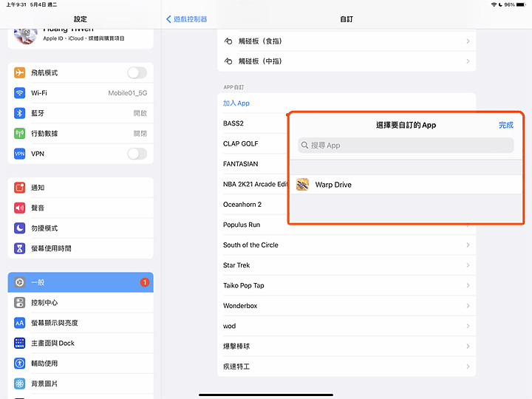
Task: Open the 一般 settings section
Action: tap(81, 282)
